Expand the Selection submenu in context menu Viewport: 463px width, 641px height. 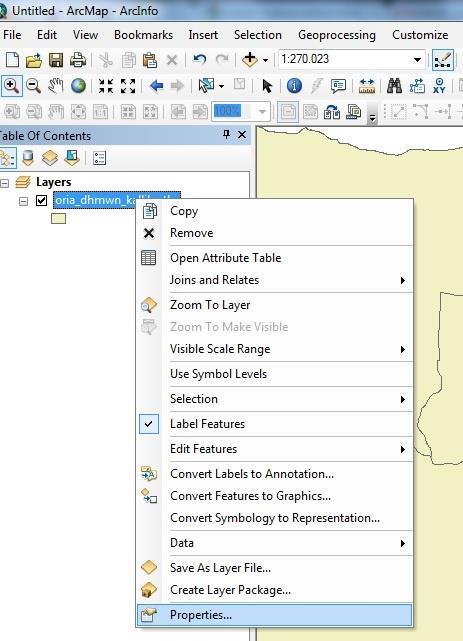(403, 399)
